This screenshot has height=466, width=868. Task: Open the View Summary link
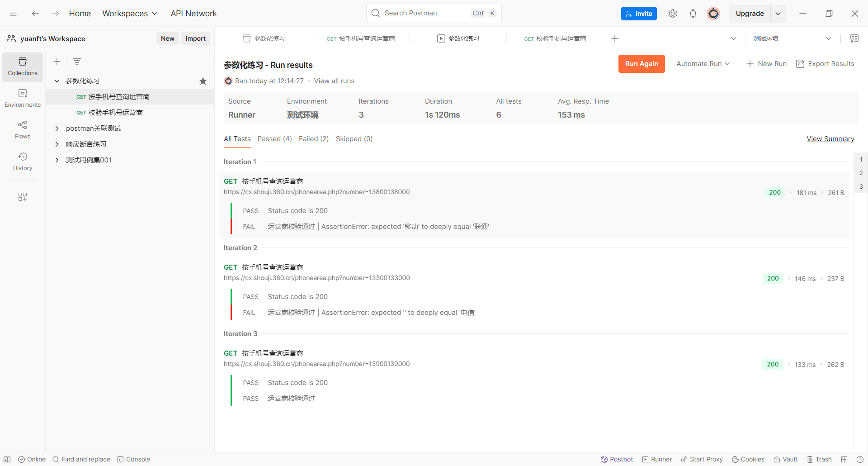830,139
